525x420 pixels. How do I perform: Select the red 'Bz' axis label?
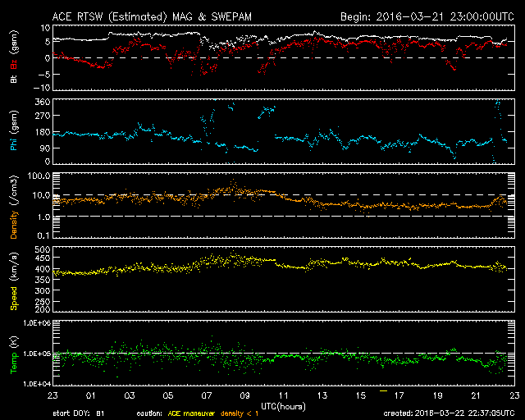click(14, 64)
